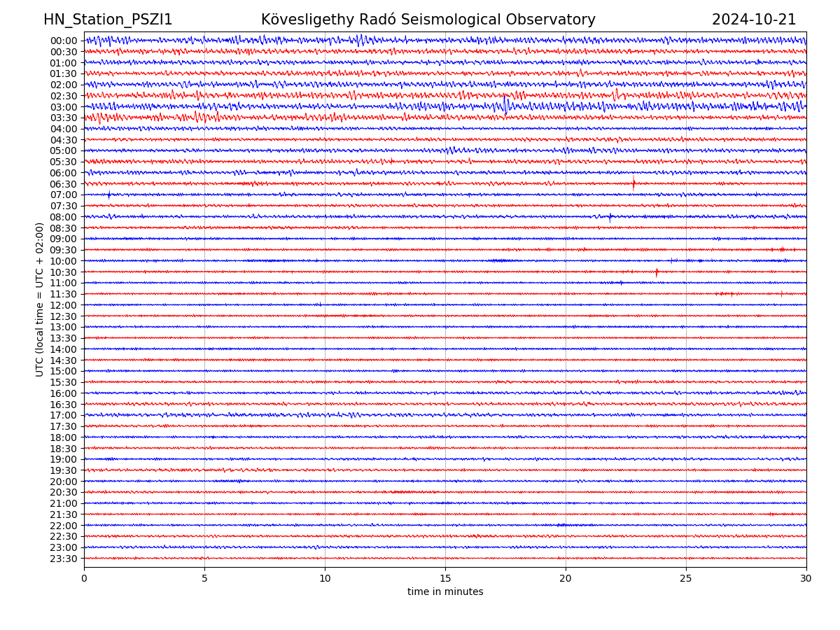Viewport: 840px width, 630px height.
Task: Click the 5 tick on the minutes axis
Action: click(x=204, y=579)
